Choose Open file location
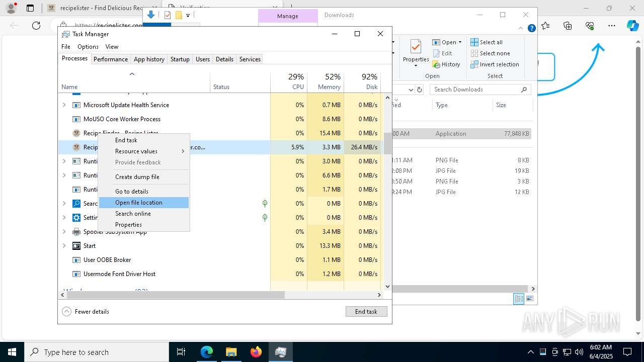 click(x=144, y=203)
